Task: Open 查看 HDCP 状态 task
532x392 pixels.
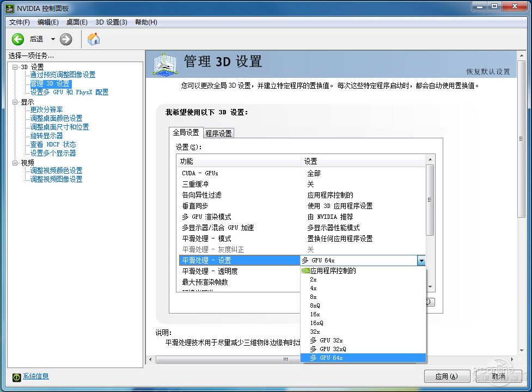Action: 53,144
